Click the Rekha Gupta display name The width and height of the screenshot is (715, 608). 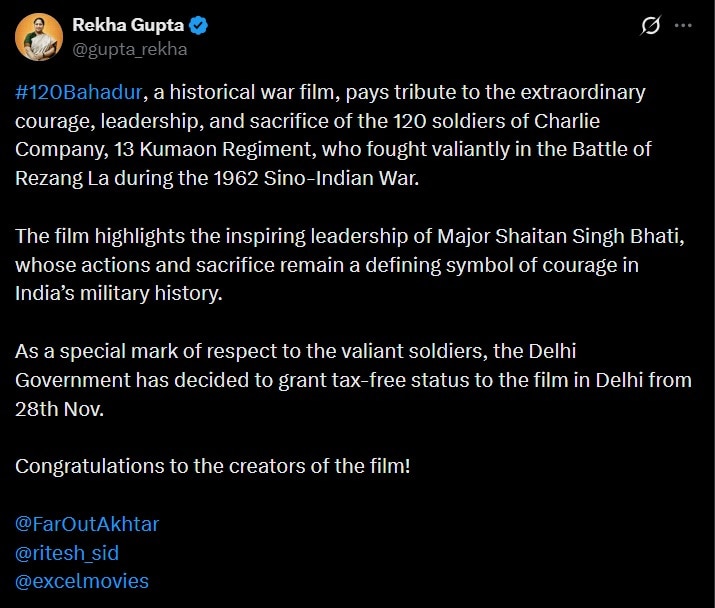click(127, 25)
